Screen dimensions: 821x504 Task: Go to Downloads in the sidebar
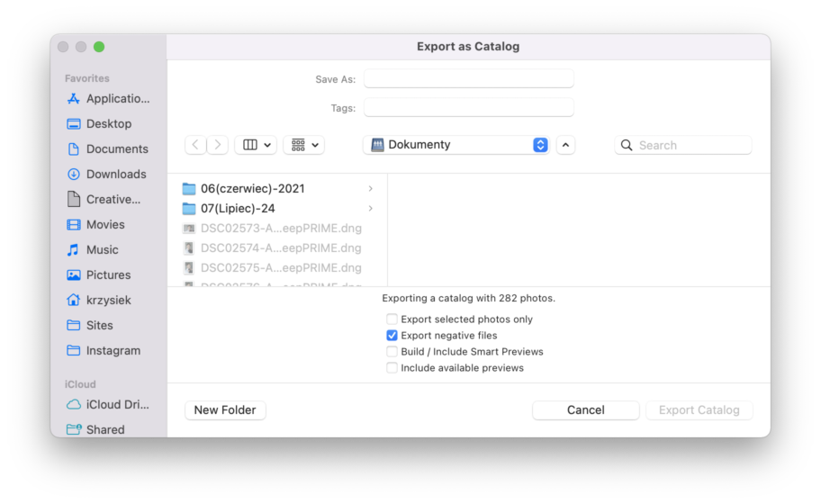pyautogui.click(x=115, y=175)
